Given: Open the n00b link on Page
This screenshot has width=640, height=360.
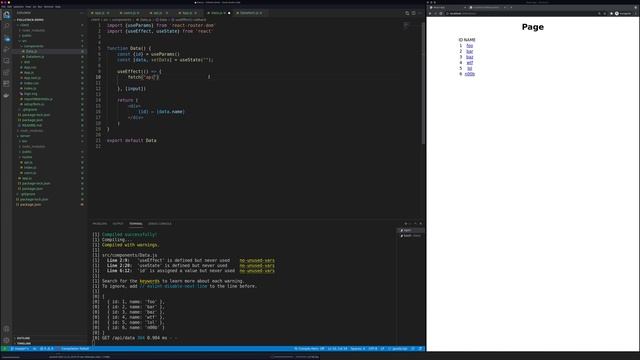Looking at the screenshot, I should point(470,74).
